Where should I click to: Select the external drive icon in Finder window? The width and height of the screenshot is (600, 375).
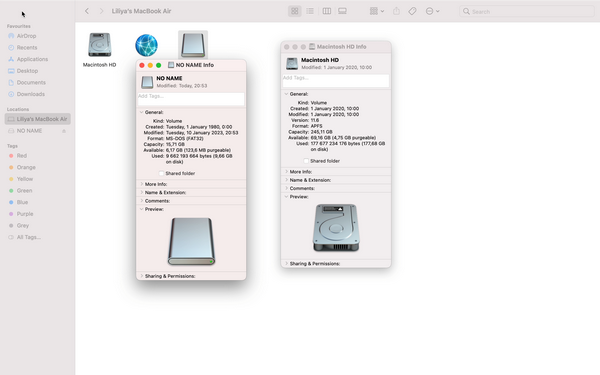193,45
